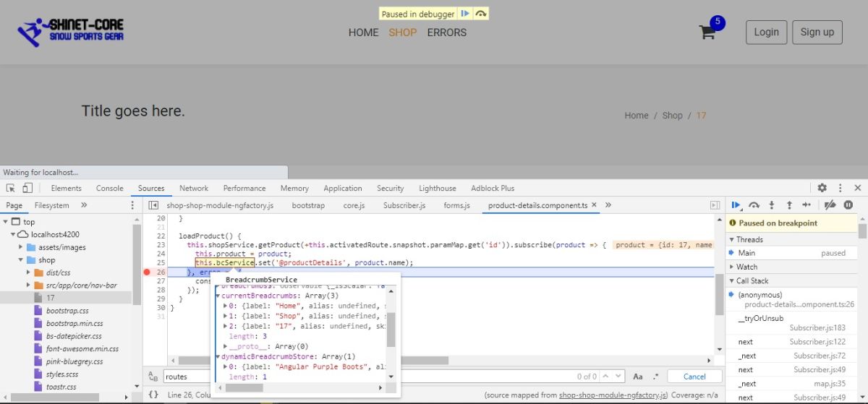Expand the src/app/core/nav-bar folder
The image size is (868, 404).
28,285
